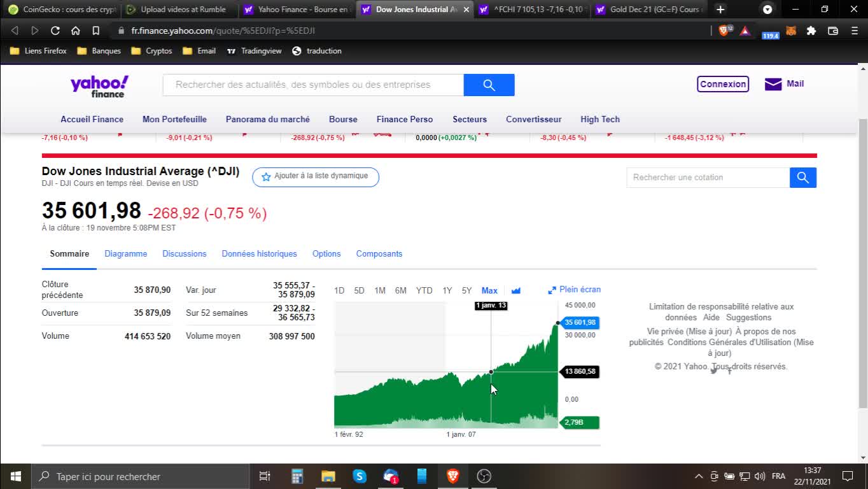Open the Suggestions link
The height and width of the screenshot is (489, 868).
click(x=748, y=317)
